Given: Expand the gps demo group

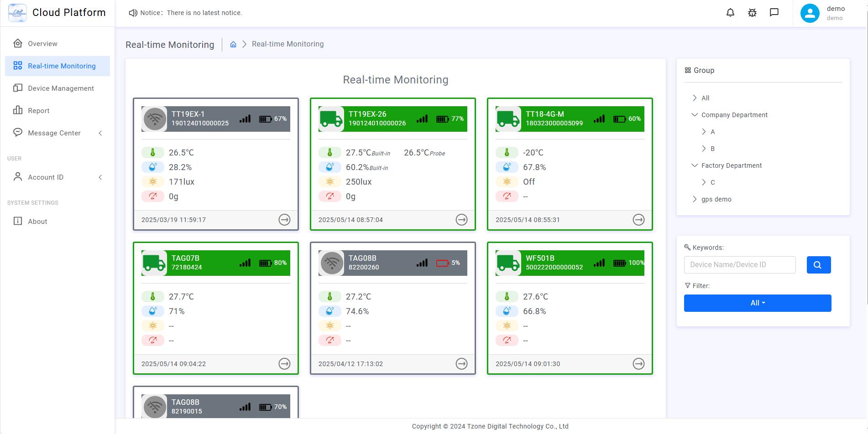Looking at the screenshot, I should (695, 199).
